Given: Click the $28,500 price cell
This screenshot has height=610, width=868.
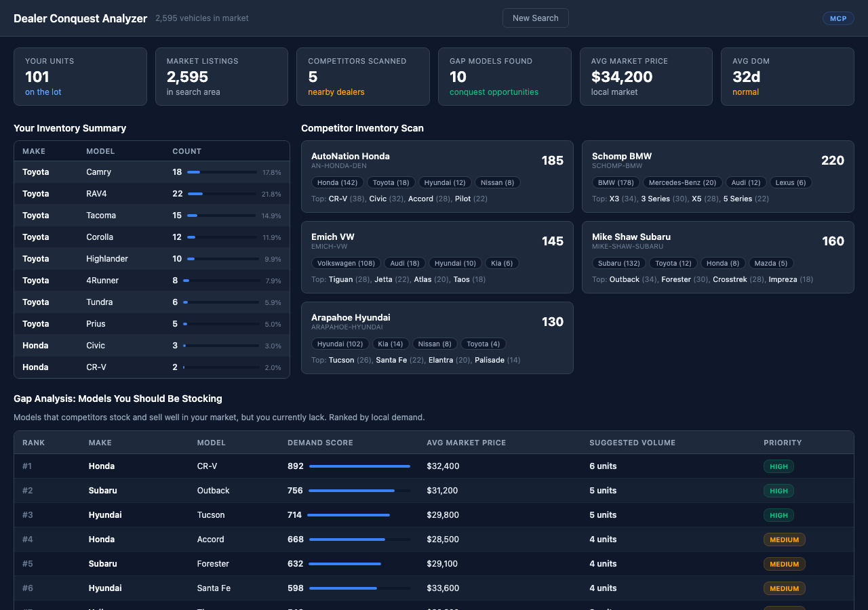Looking at the screenshot, I should tap(443, 540).
